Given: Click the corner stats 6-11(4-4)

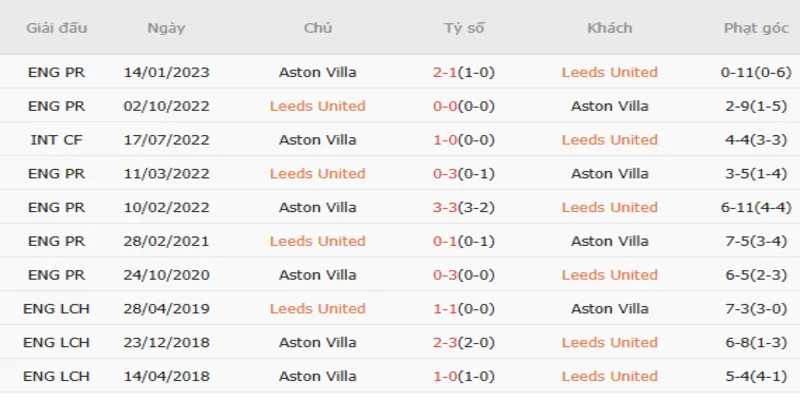Looking at the screenshot, I should coord(755,207).
